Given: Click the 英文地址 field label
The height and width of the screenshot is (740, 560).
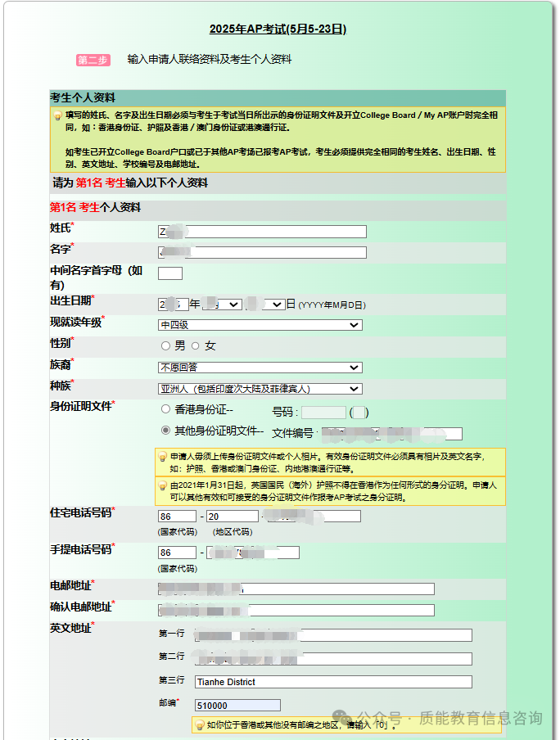Looking at the screenshot, I should pos(72,628).
